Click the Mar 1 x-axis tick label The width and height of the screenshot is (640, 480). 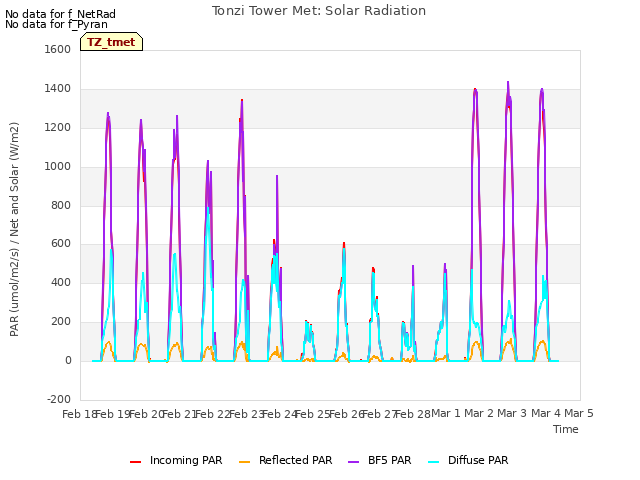point(446,413)
